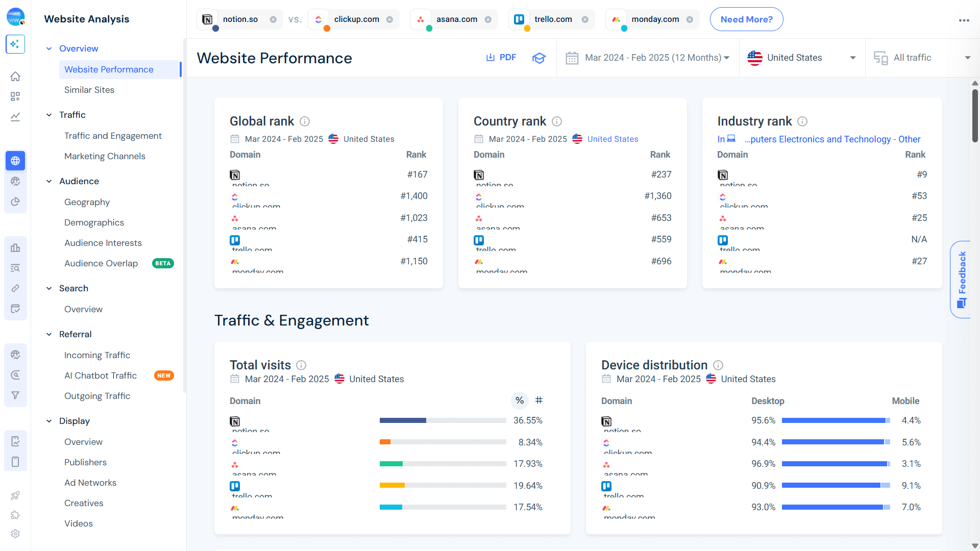
Task: Open the settings gear at sidebar bottom
Action: (15, 534)
